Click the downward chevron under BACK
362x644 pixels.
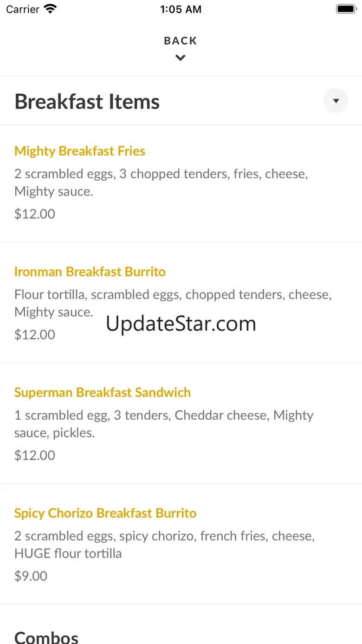(181, 58)
